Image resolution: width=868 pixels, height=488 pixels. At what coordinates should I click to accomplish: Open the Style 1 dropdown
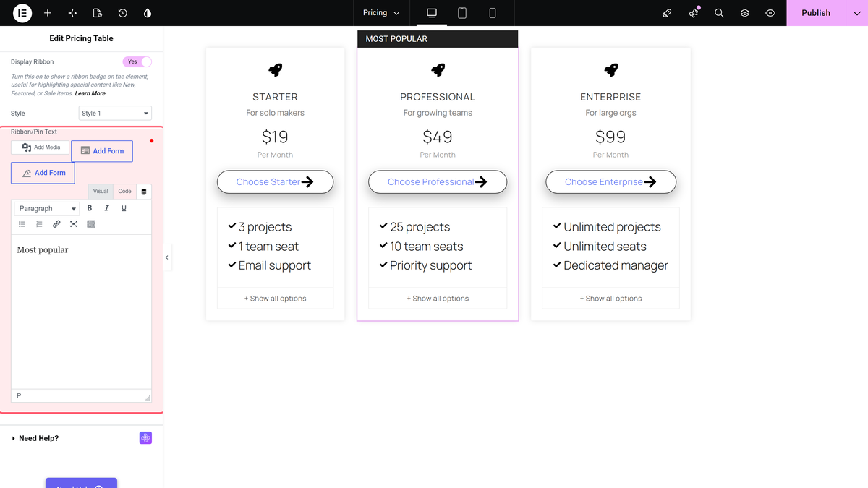click(115, 114)
